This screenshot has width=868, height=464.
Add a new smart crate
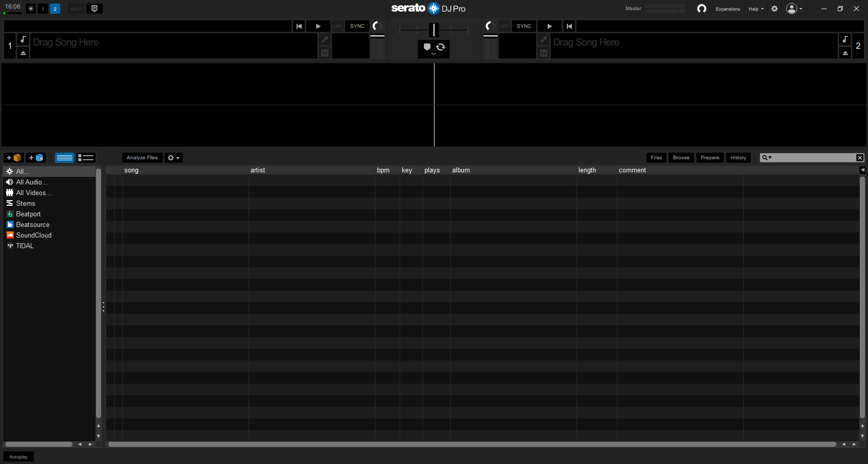tap(36, 158)
